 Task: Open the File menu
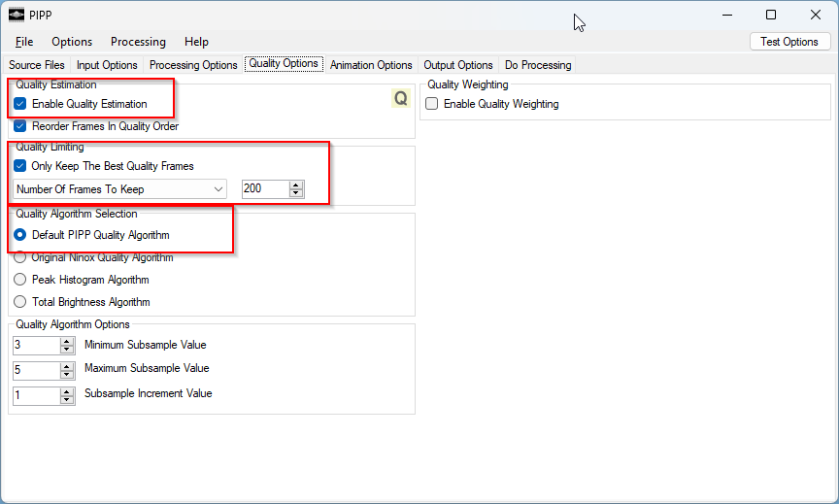[x=24, y=42]
